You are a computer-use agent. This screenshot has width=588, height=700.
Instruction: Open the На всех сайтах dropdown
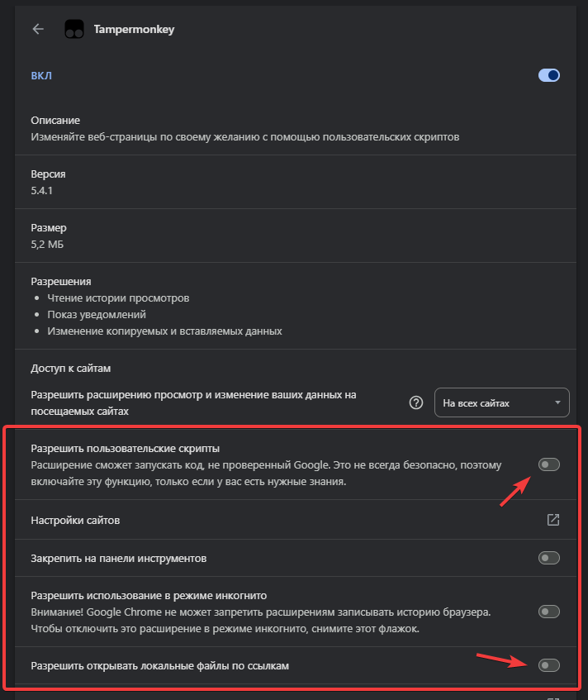(x=501, y=402)
